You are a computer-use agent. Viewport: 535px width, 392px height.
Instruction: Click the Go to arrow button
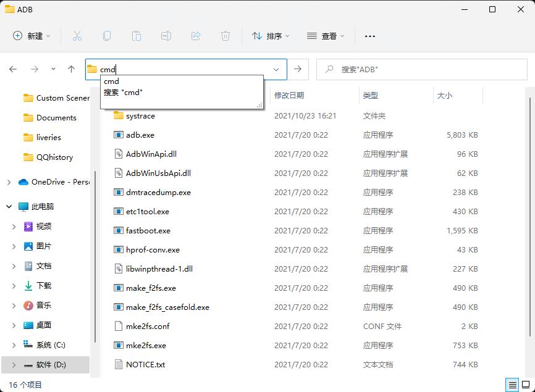tap(298, 69)
